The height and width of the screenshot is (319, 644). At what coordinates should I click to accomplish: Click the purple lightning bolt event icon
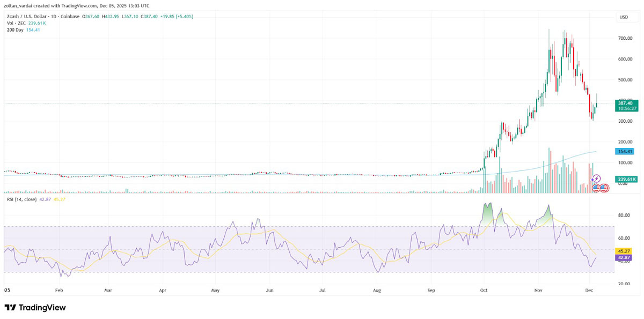pyautogui.click(x=597, y=179)
